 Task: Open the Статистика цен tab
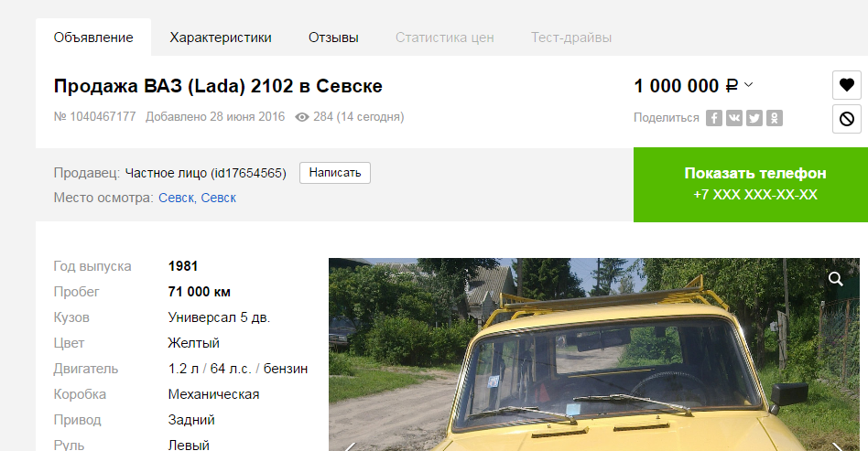(x=444, y=38)
